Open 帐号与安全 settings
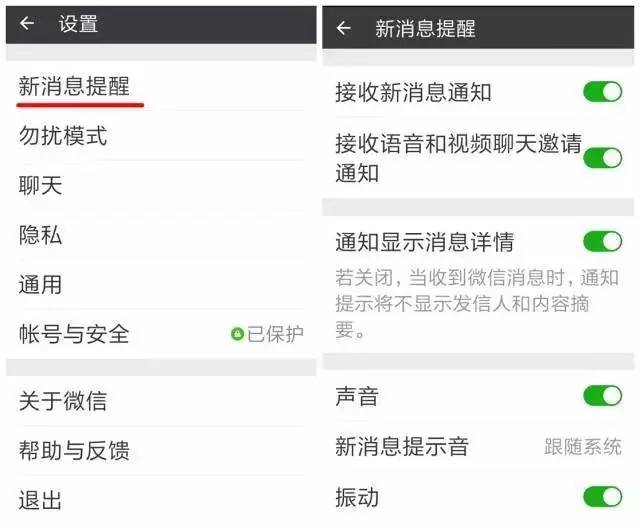 (161, 334)
